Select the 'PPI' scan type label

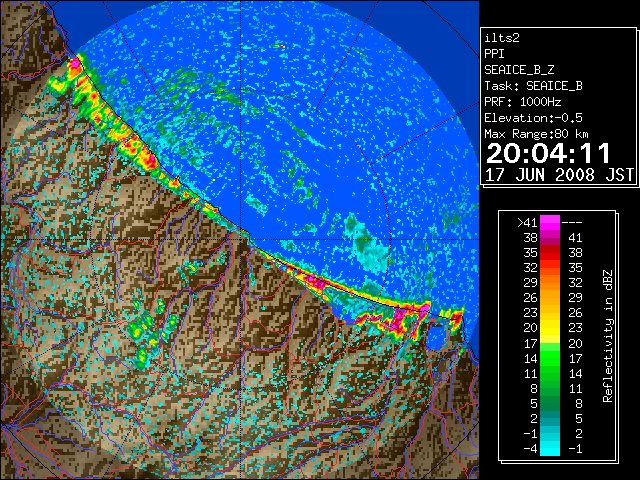click(x=494, y=54)
